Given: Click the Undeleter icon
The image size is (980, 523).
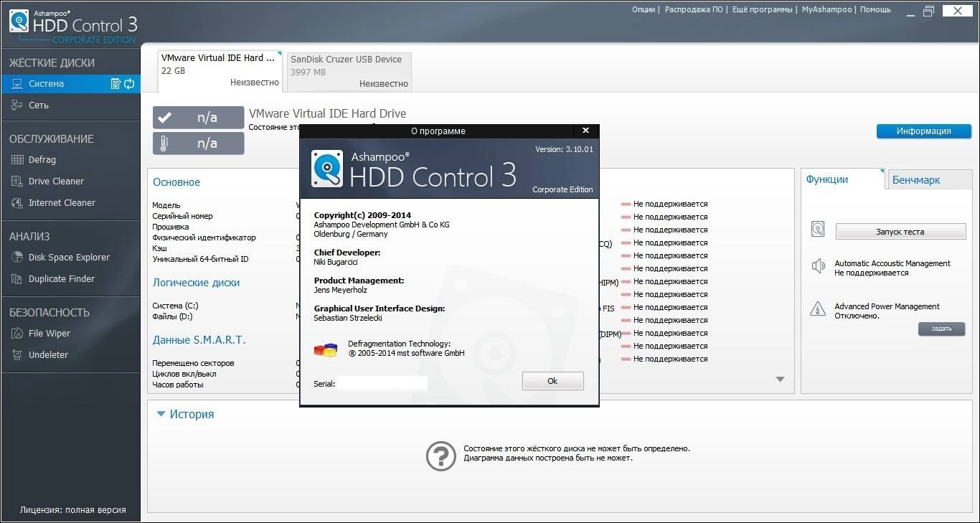Looking at the screenshot, I should coord(16,355).
